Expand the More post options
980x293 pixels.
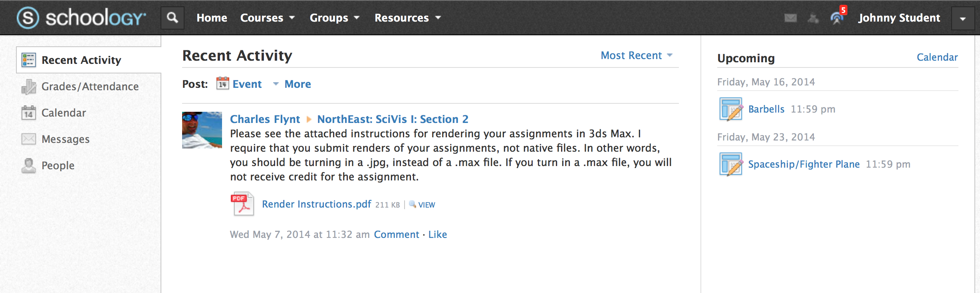292,84
